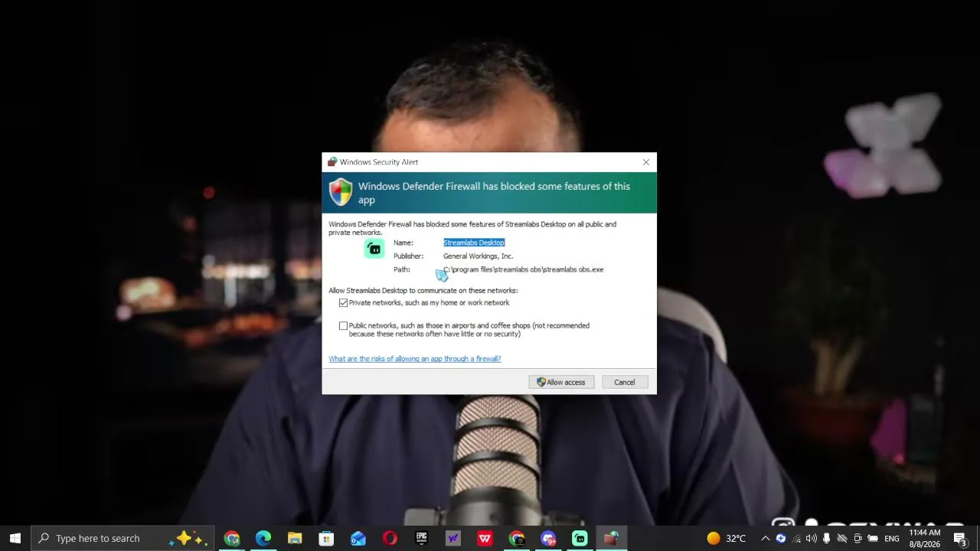Screen dimensions: 980x551
Task: Enable the Public networks checkbox
Action: [x=343, y=326]
